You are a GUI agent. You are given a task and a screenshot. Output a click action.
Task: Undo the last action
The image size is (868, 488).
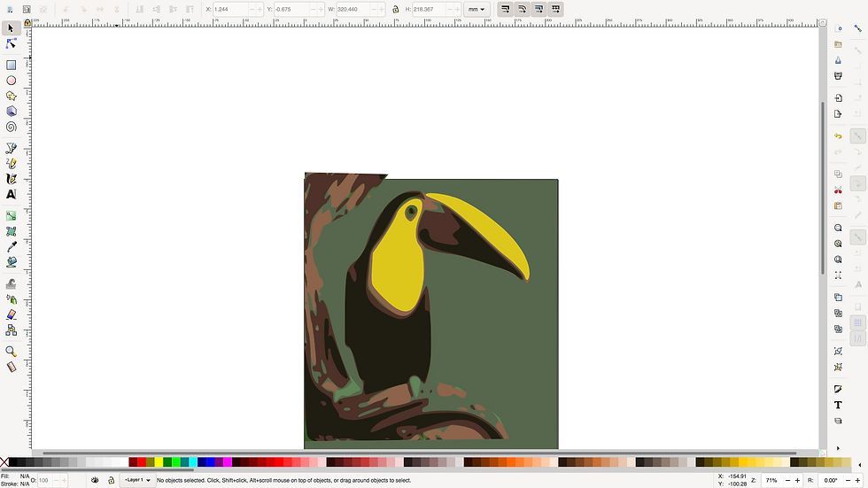coord(838,136)
